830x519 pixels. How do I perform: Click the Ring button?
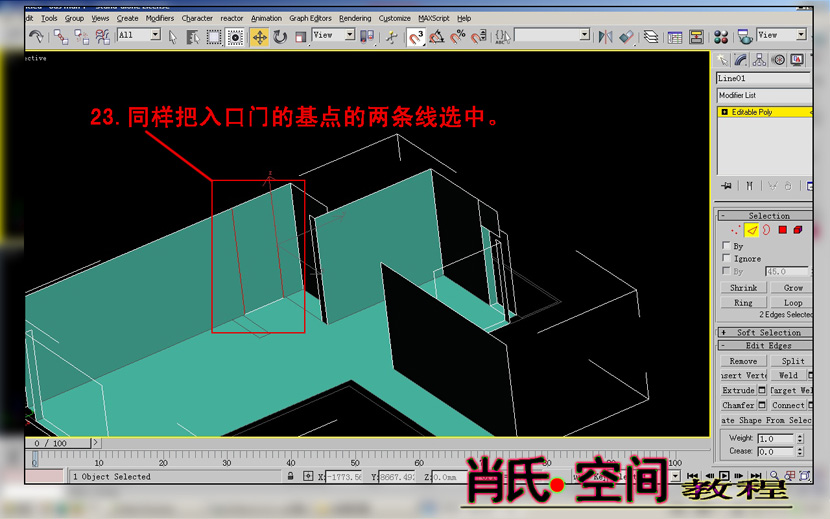(x=743, y=302)
